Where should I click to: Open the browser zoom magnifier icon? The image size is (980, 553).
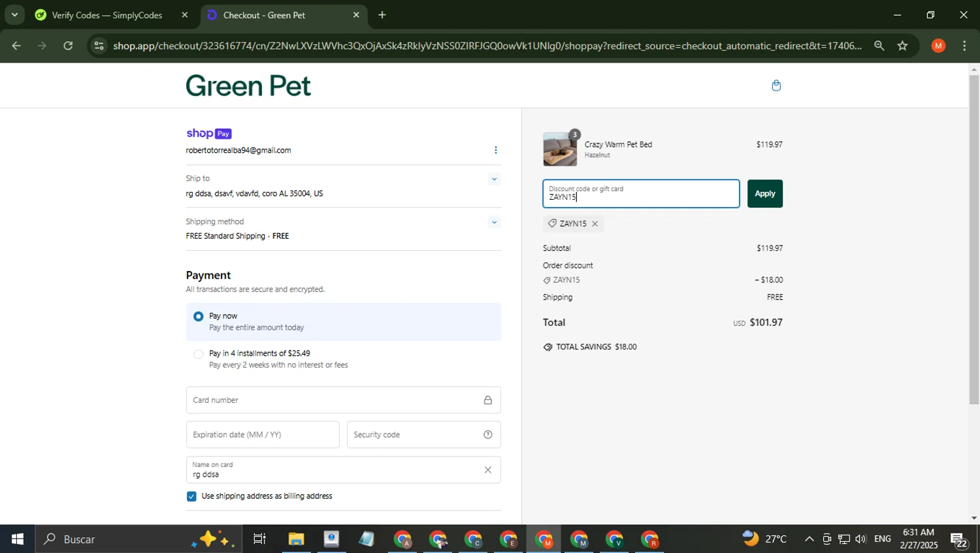pyautogui.click(x=879, y=46)
